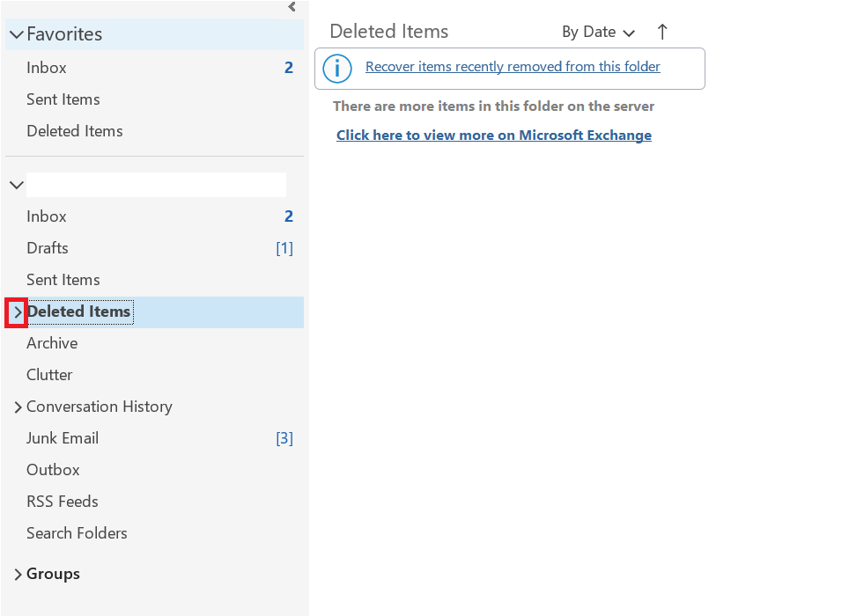Click here to view more on Microsoft Exchange
The height and width of the screenshot is (616, 849).
[494, 136]
